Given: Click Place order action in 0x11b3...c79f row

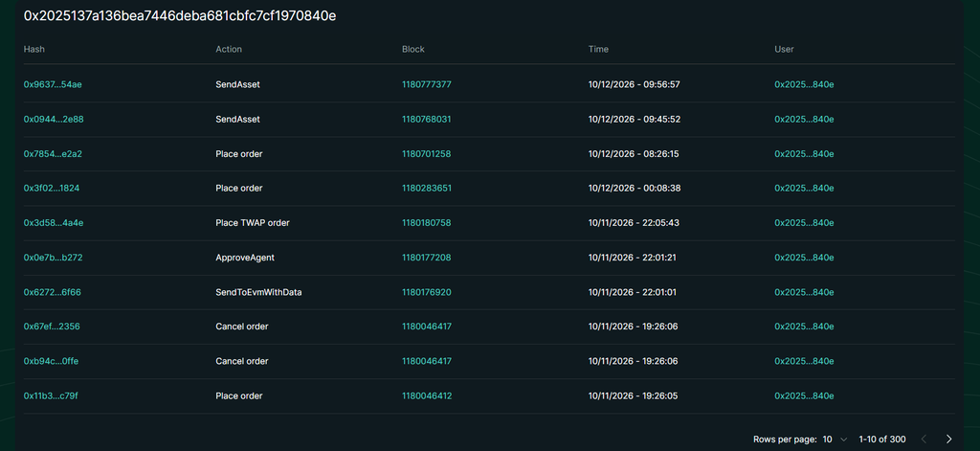Looking at the screenshot, I should click(x=238, y=396).
